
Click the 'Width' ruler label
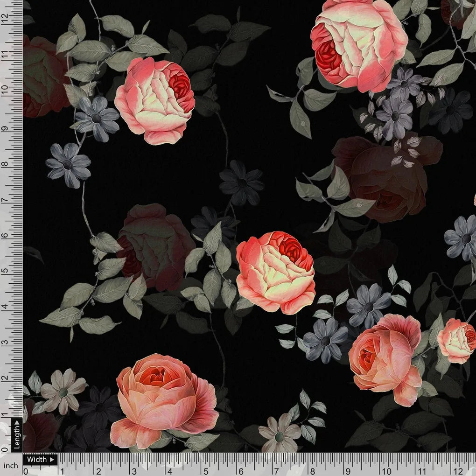(x=37, y=460)
